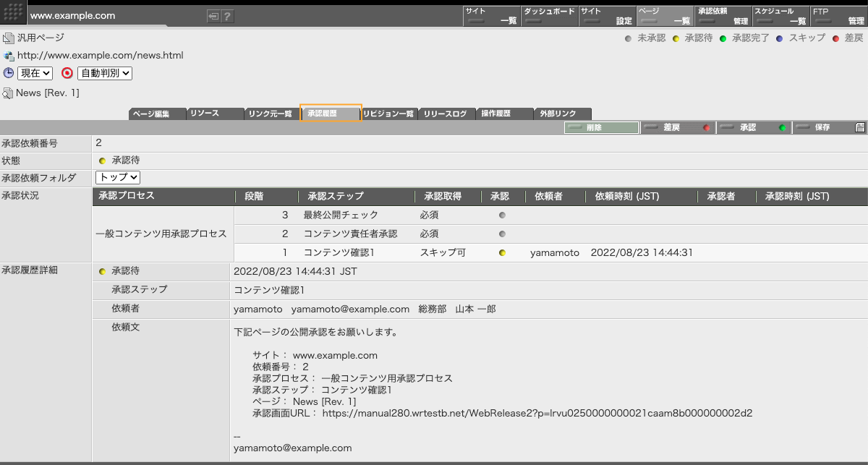Click the grid logo icon at top-left
Viewport: 868px width, 465px height.
[x=14, y=13]
